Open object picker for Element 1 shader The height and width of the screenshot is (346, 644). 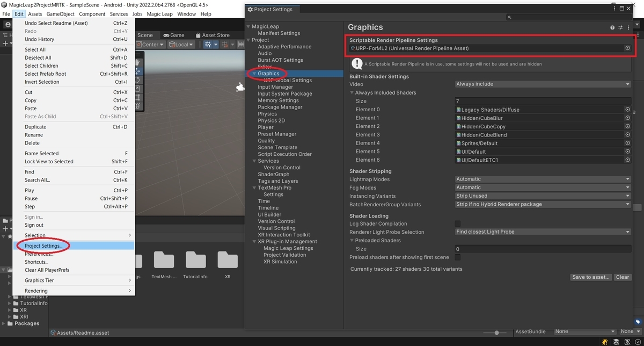(627, 118)
